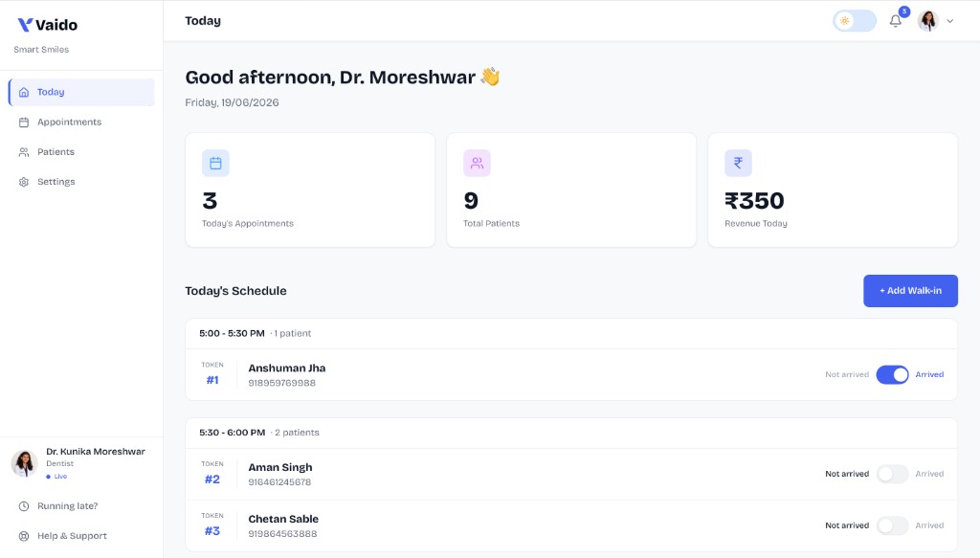Viewport: 980px width, 558px height.
Task: Toggle arrival status for Anshuman Jha
Action: pos(892,374)
